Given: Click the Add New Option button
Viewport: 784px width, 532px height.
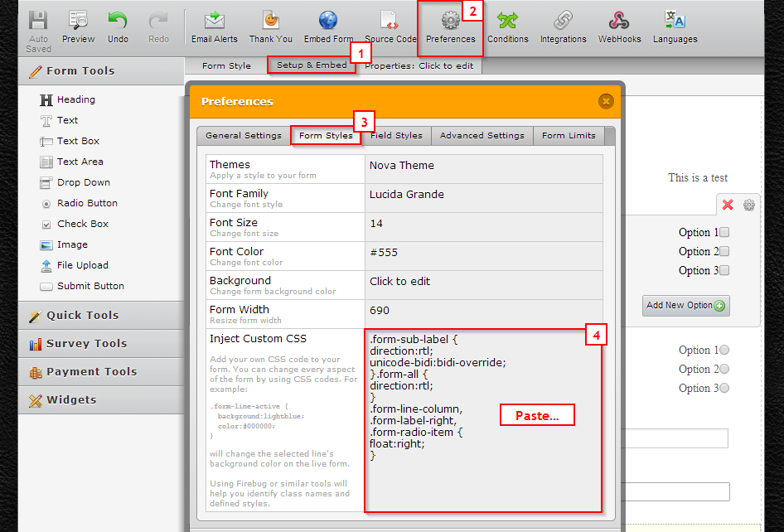Looking at the screenshot, I should click(x=685, y=306).
